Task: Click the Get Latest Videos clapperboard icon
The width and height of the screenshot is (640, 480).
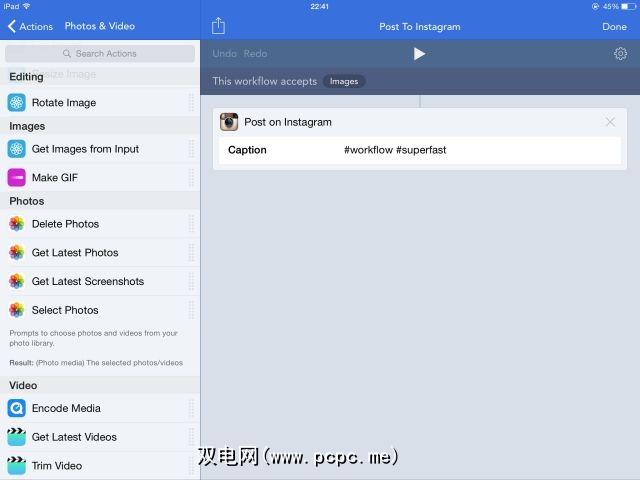Action: click(17, 437)
